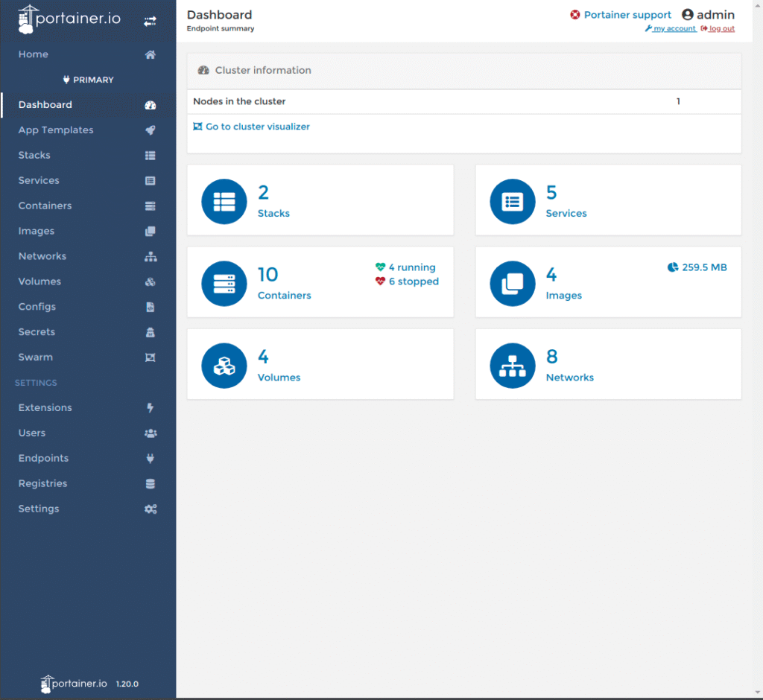Open Services in sidebar menu
Viewport: 763px width, 700px height.
tap(88, 181)
